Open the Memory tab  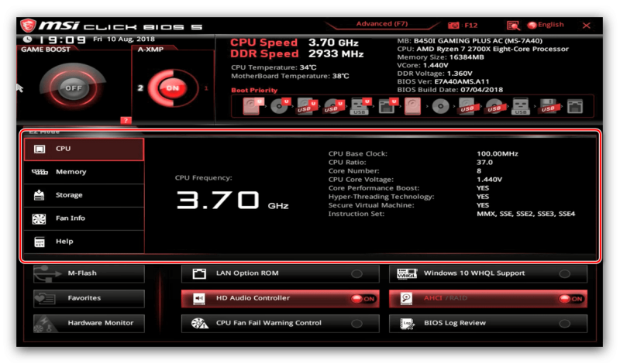tap(84, 172)
